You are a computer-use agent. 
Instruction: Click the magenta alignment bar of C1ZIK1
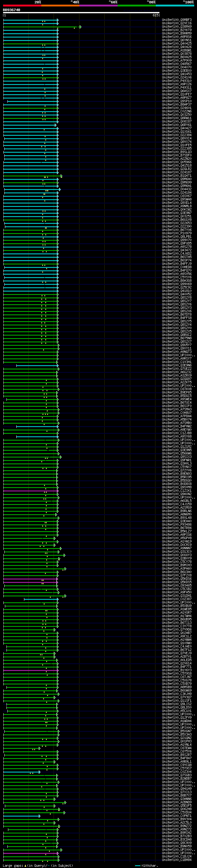(x=31, y=491)
